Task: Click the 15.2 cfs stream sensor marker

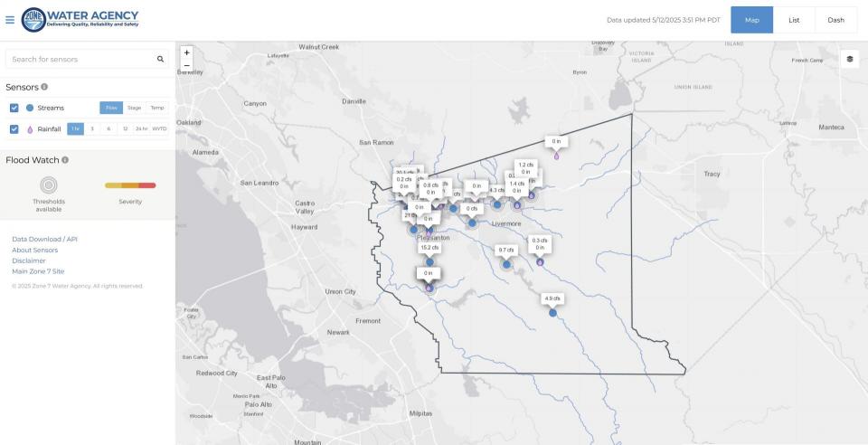Action: pyautogui.click(x=429, y=261)
